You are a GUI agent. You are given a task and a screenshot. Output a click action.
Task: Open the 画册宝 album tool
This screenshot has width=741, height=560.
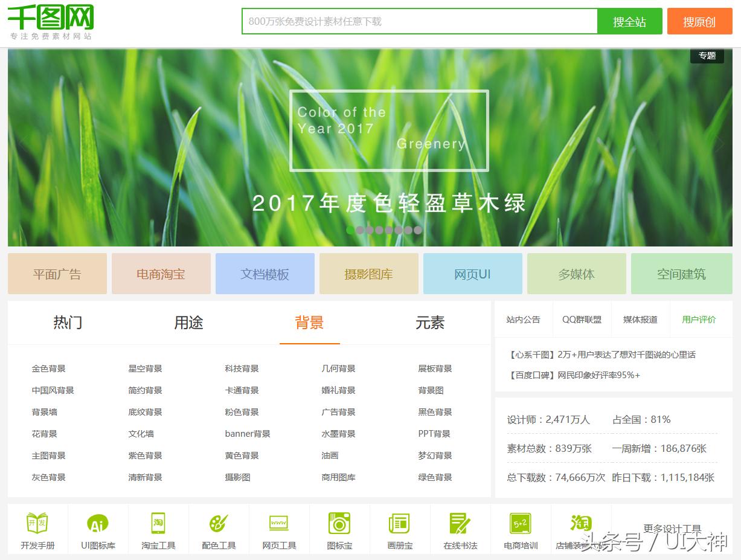coord(399,529)
